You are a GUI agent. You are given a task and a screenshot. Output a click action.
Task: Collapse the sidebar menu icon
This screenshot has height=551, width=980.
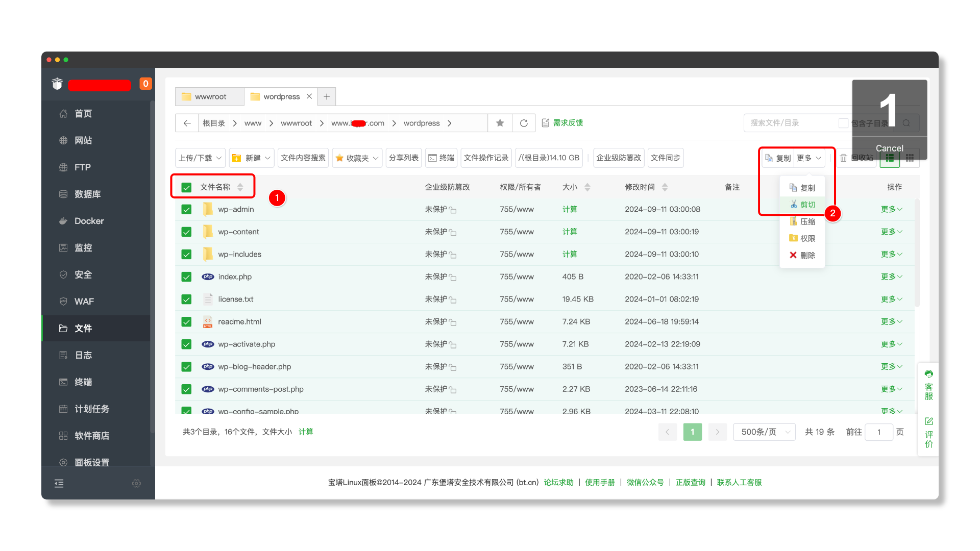tap(59, 483)
